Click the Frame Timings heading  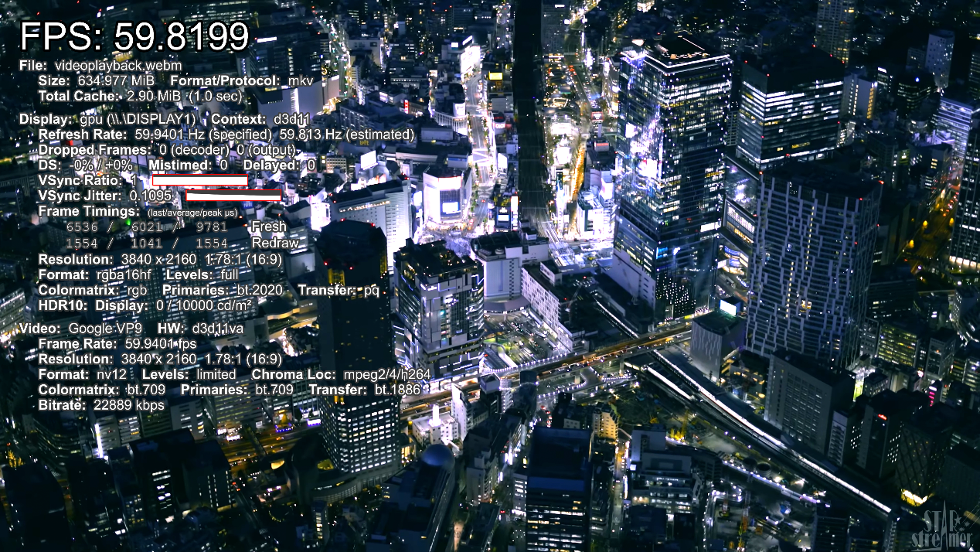[90, 211]
